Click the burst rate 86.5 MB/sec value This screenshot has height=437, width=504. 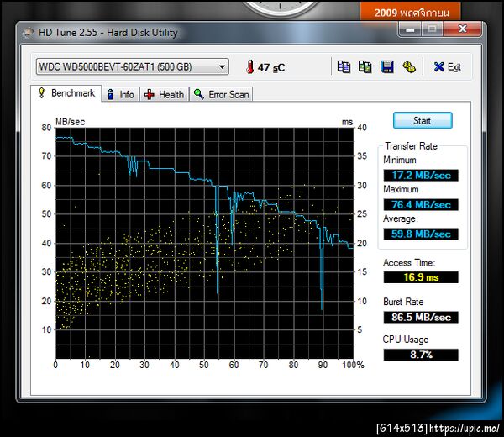click(421, 317)
